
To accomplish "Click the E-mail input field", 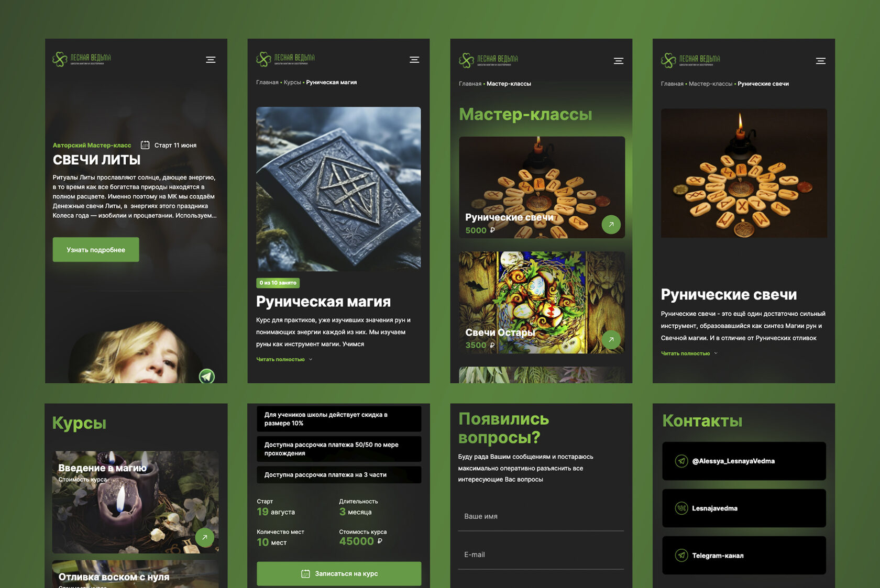I will click(x=541, y=554).
